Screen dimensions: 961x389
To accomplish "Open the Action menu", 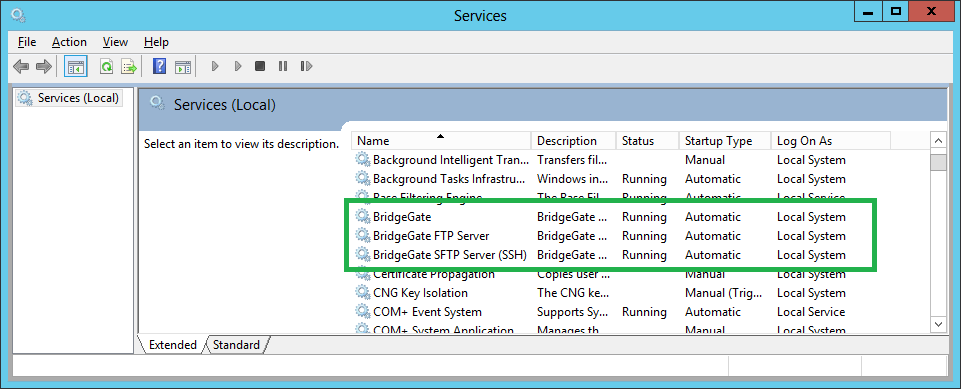I will point(69,42).
